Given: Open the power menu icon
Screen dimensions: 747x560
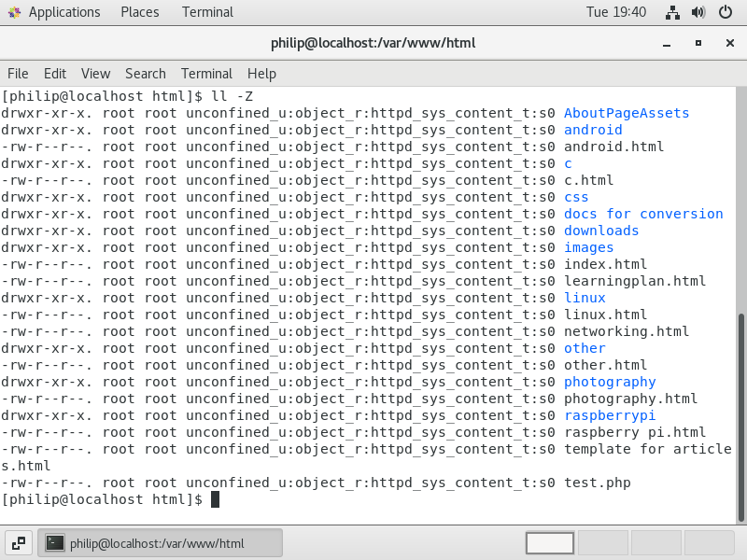Looking at the screenshot, I should click(726, 12).
